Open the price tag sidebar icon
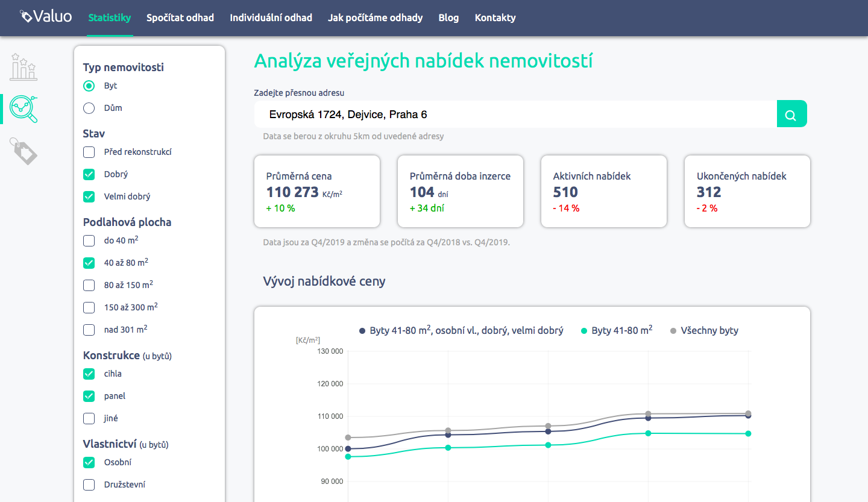Image resolution: width=868 pixels, height=502 pixels. [x=24, y=151]
